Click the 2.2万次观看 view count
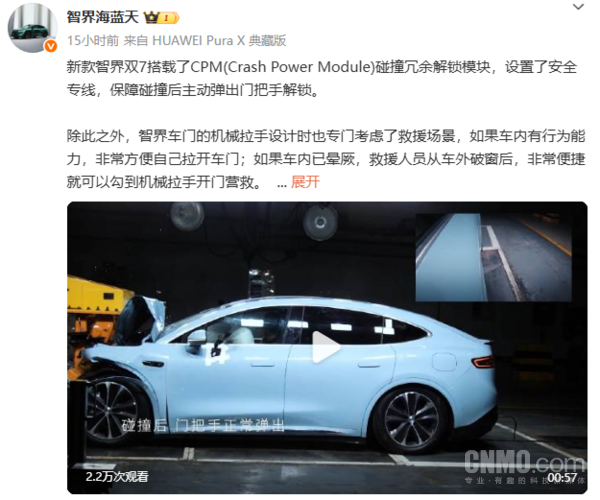The height and width of the screenshot is (500, 600). [x=117, y=477]
